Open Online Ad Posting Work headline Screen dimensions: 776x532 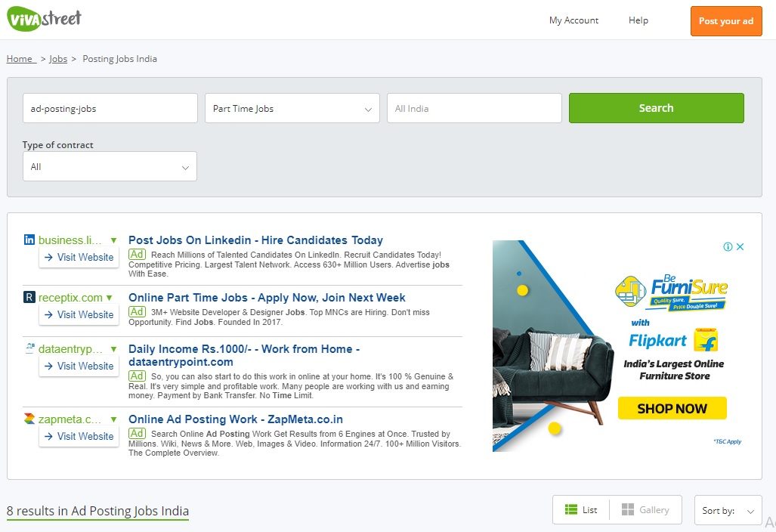pos(236,419)
